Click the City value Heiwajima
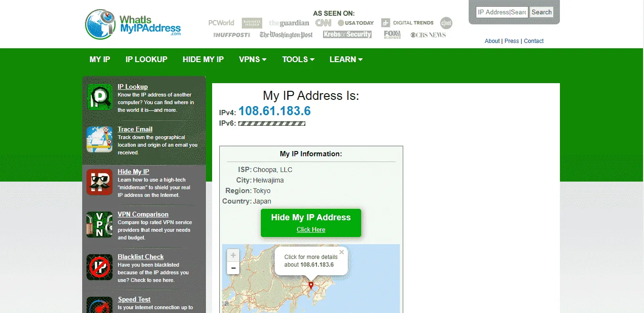This screenshot has width=644, height=313. tap(268, 180)
